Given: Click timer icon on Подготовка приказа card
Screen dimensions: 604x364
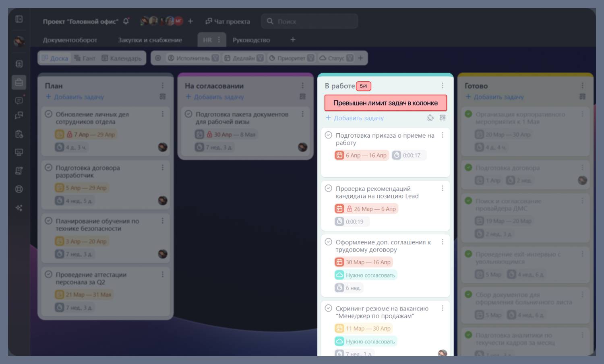Looking at the screenshot, I should point(397,155).
